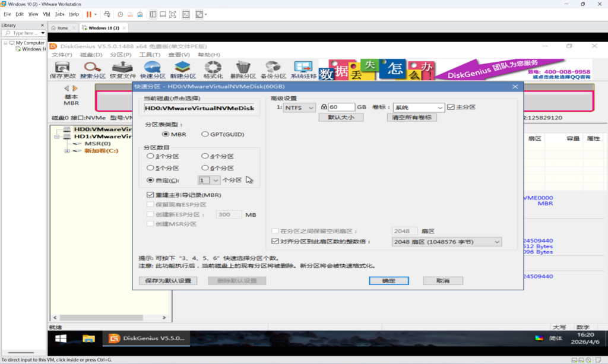This screenshot has height=364, width=608.
Task: Click the 系统迁移 system migration icon
Action: coord(303,69)
